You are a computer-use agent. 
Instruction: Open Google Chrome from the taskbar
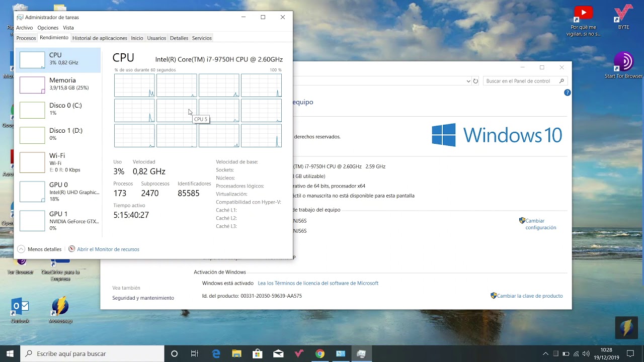point(319,353)
